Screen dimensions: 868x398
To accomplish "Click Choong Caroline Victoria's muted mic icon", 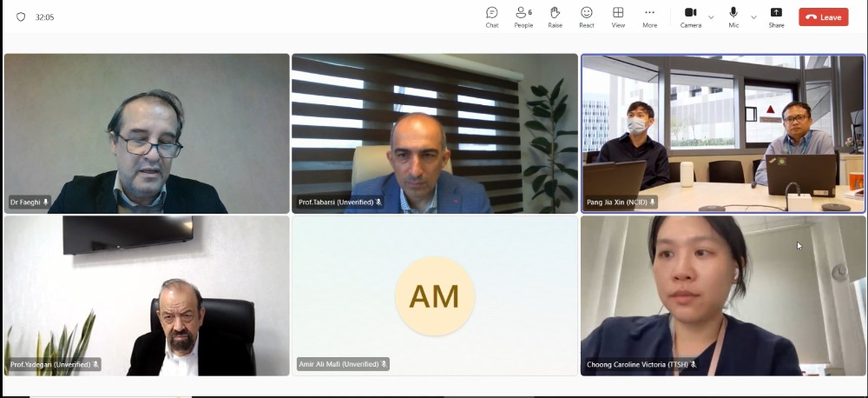I will click(x=693, y=364).
